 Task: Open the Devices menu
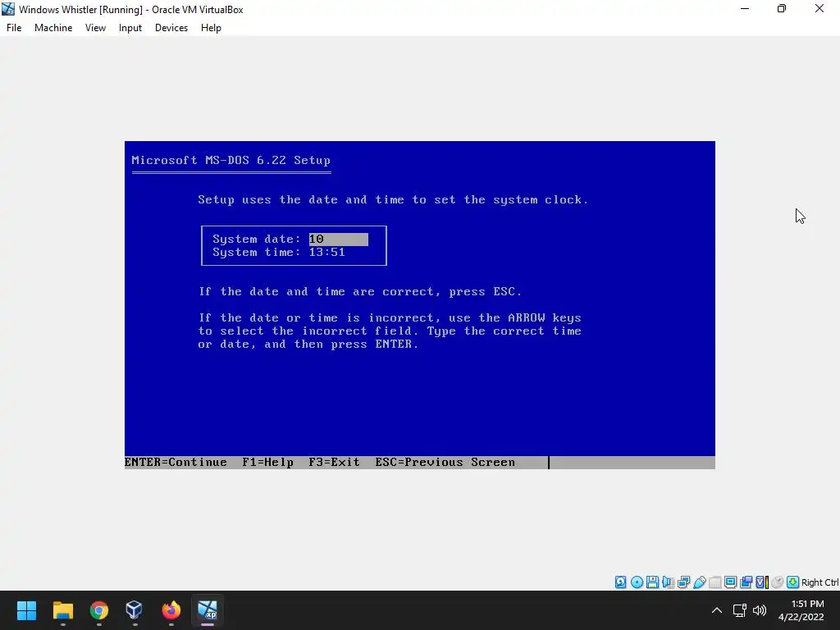pos(171,28)
